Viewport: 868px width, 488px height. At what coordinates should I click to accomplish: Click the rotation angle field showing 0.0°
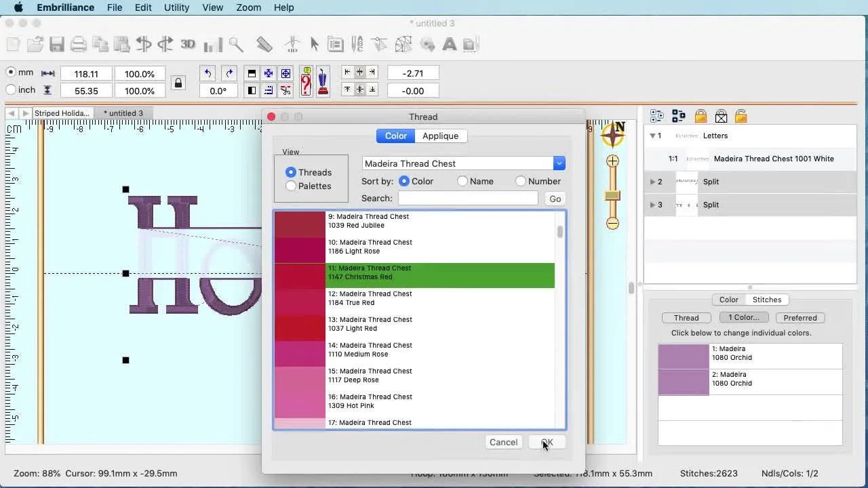218,90
